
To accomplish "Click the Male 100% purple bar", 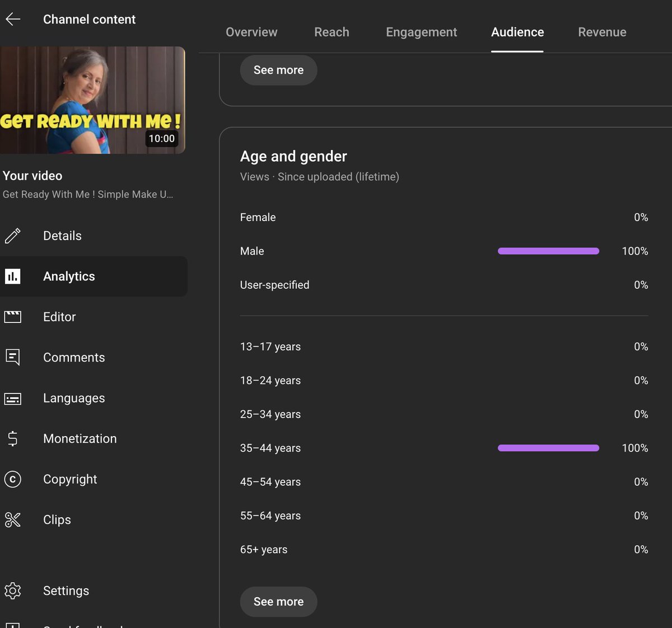I will [548, 251].
